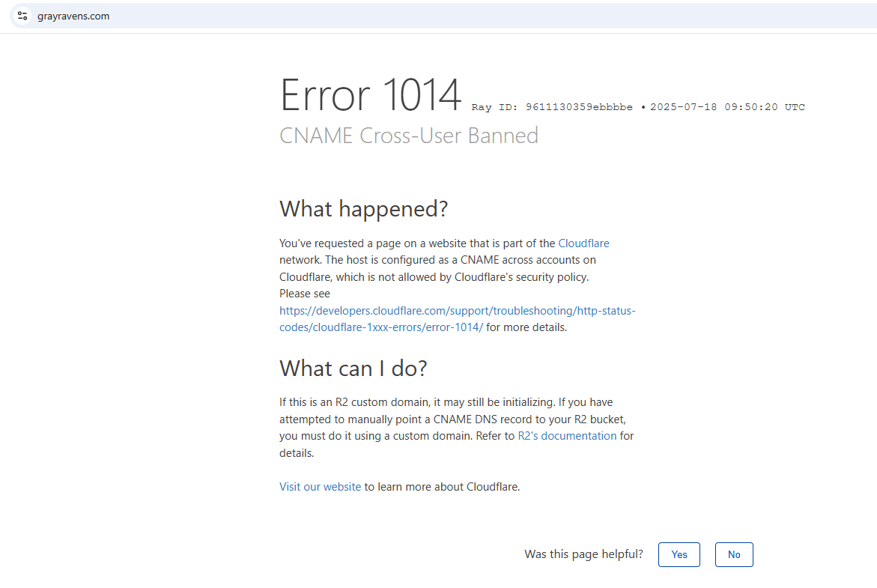Click the 'CNAME Cross-User Banned' subtitle
The height and width of the screenshot is (588, 877).
[x=409, y=136]
